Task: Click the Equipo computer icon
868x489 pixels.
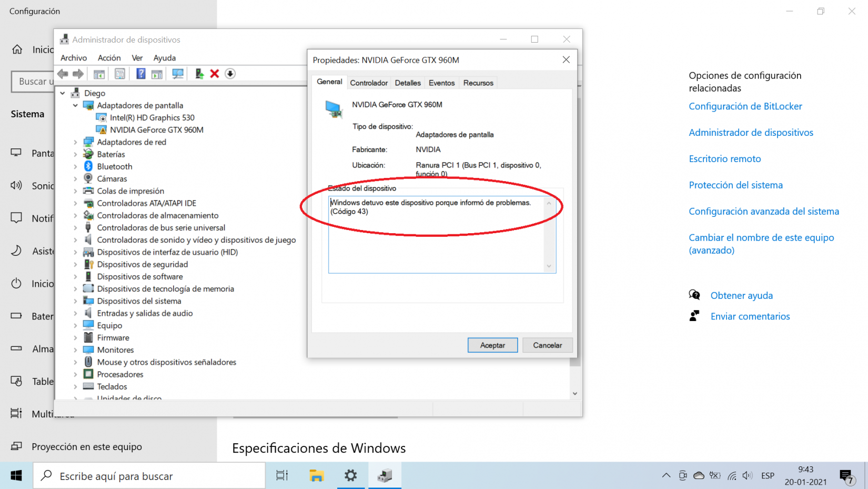Action: [x=88, y=325]
